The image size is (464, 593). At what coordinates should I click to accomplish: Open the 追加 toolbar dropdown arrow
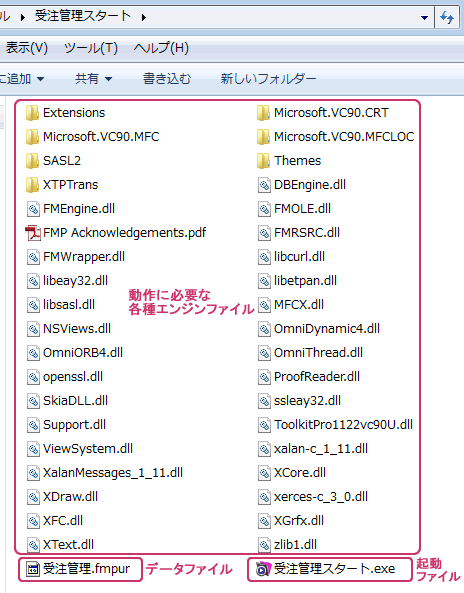[x=40, y=79]
